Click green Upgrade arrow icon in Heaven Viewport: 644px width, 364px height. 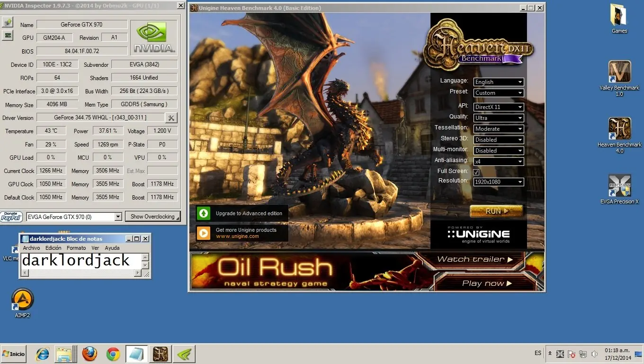pyautogui.click(x=204, y=213)
